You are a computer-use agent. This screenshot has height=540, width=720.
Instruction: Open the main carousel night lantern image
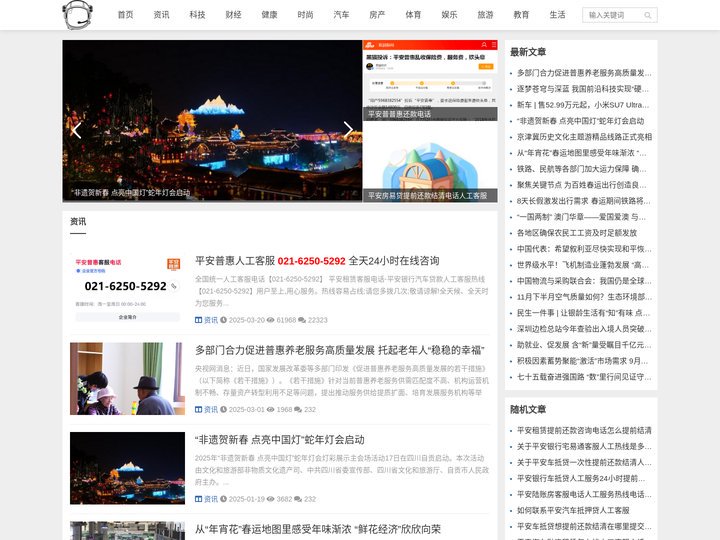click(x=212, y=120)
